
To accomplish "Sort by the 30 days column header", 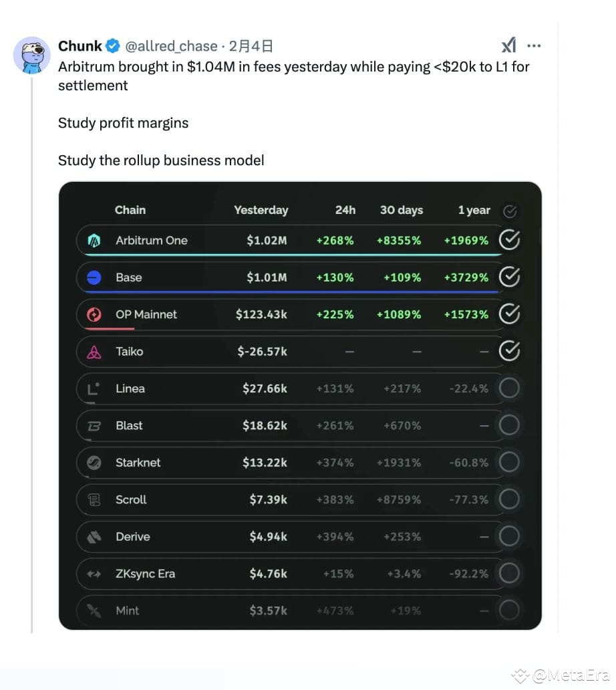I will [x=402, y=210].
